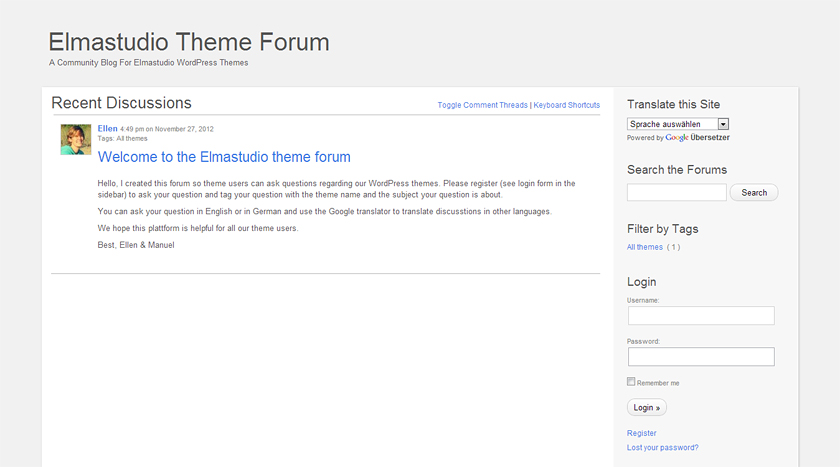Open the Keyboard Shortcuts link
The image size is (840, 467).
tap(566, 105)
